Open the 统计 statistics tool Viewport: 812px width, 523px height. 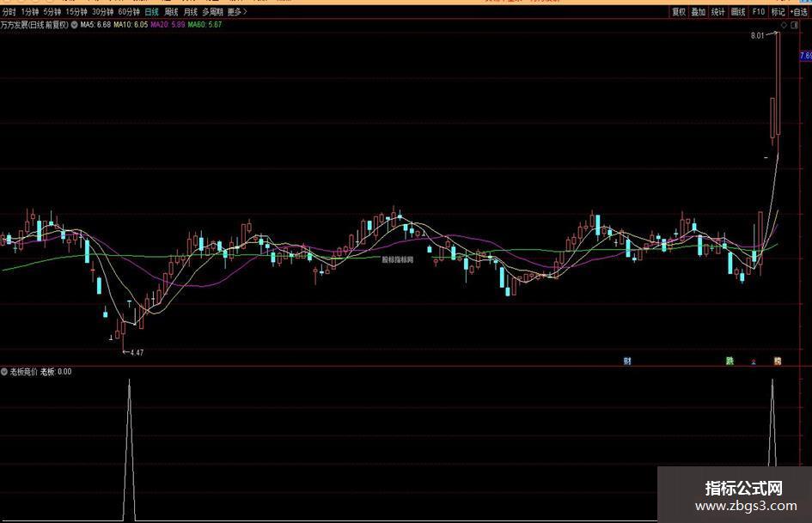(717, 11)
